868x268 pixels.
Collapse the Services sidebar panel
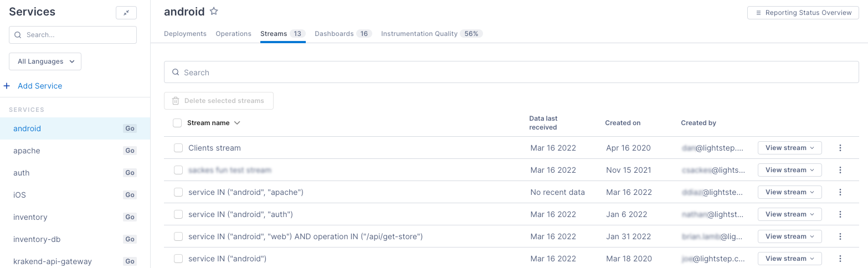(126, 13)
